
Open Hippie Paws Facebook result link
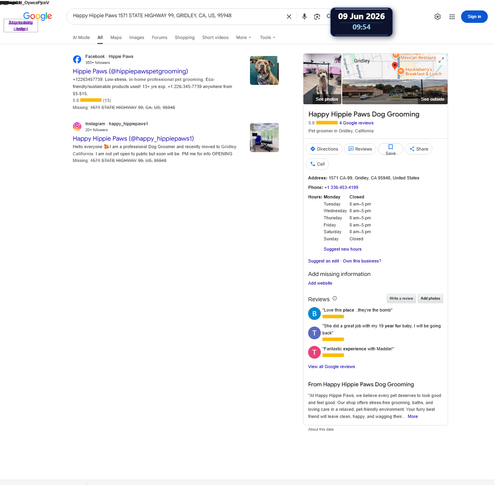[x=130, y=71]
